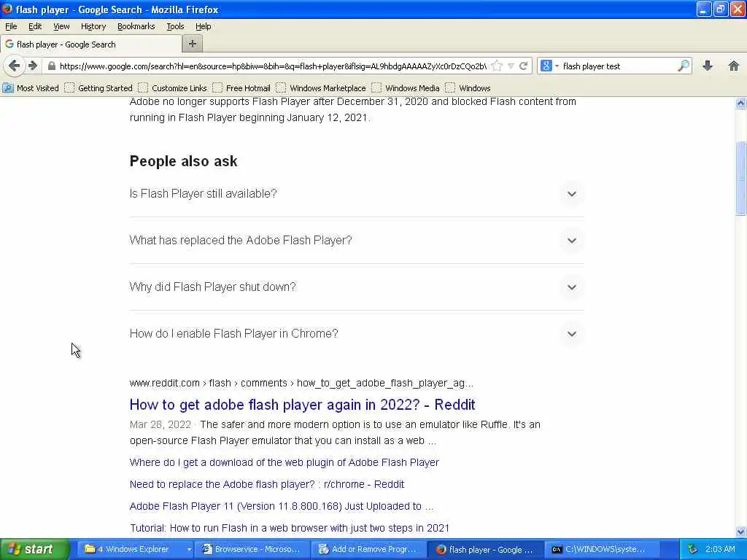Switch to C:\WINDOWS\system command prompt taskbar window
747x560 pixels.
(602, 549)
